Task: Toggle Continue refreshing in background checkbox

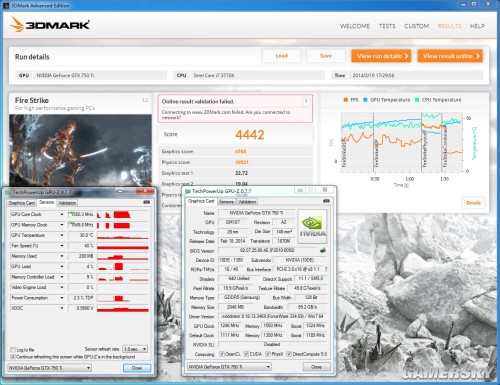Action: tap(13, 357)
